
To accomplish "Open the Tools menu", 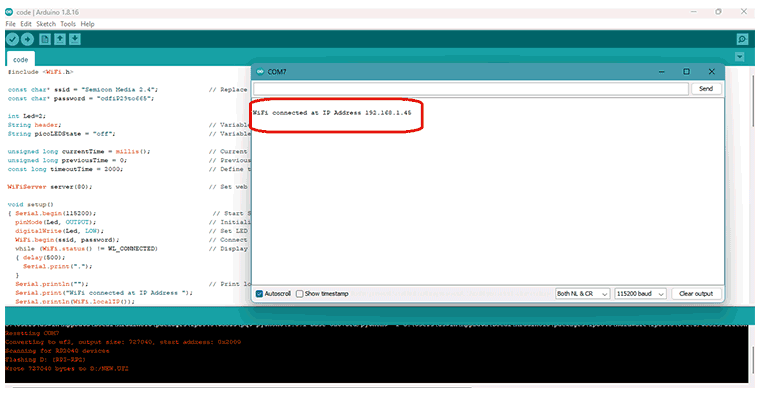I will point(68,24).
